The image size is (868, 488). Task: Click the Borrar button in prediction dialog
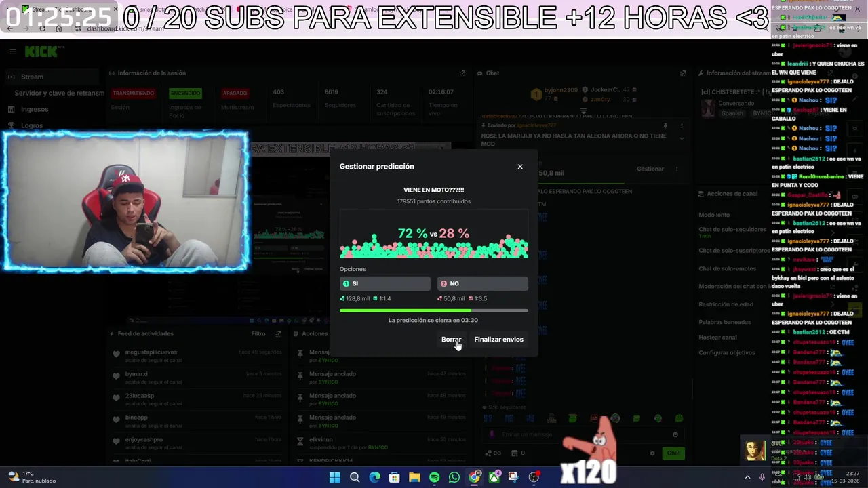pyautogui.click(x=451, y=340)
